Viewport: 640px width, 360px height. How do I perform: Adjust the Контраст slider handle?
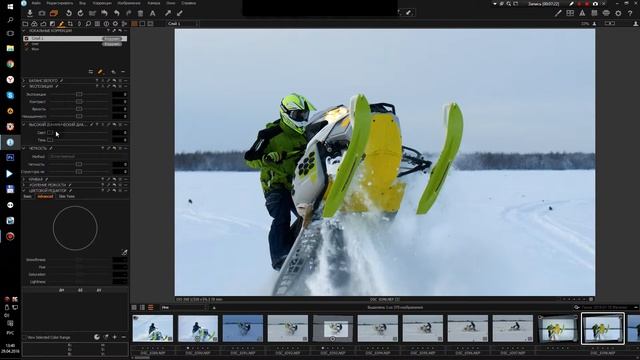[x=79, y=102]
